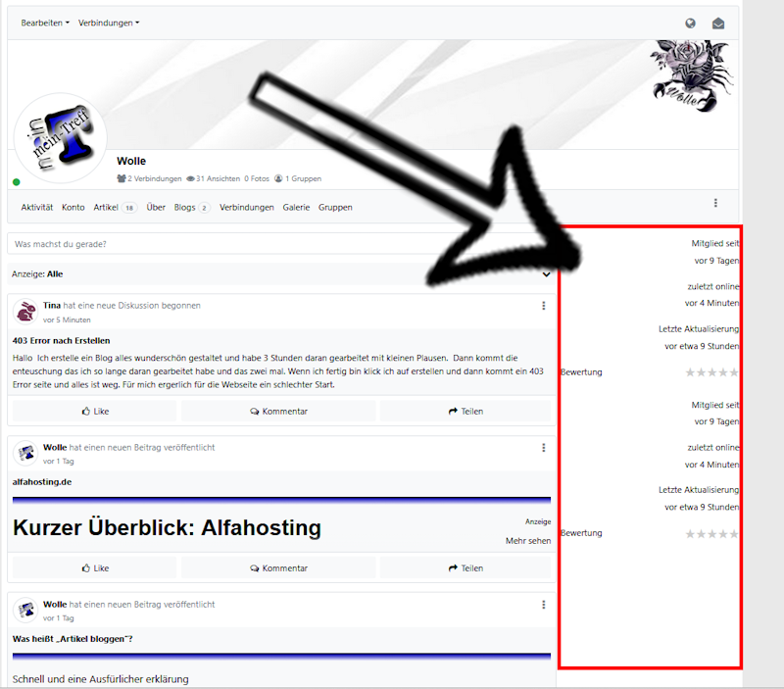Screen dimensions: 784x689
Task: Like Tina's 403 Error post
Action: [94, 411]
